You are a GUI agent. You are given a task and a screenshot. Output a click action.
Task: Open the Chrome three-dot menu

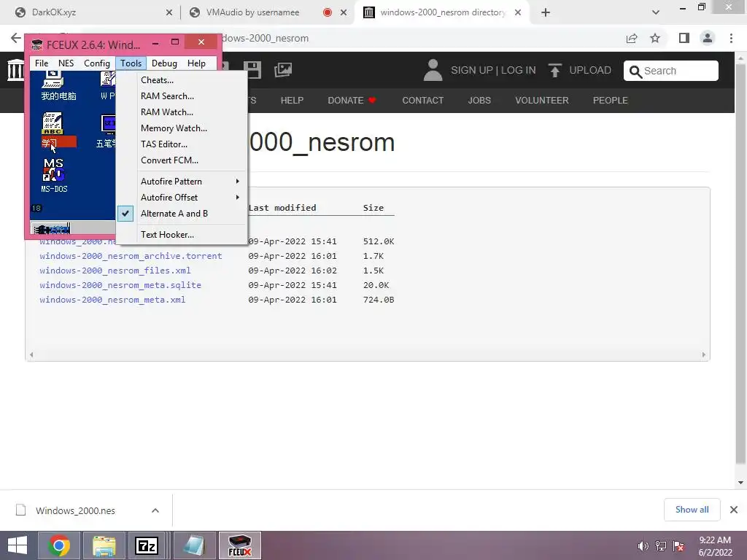pos(731,38)
